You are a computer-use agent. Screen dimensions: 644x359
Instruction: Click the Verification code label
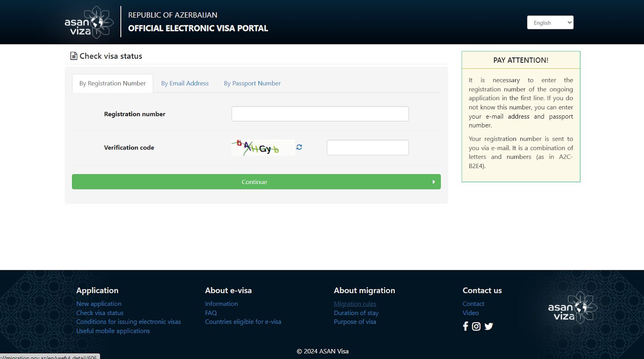129,148
